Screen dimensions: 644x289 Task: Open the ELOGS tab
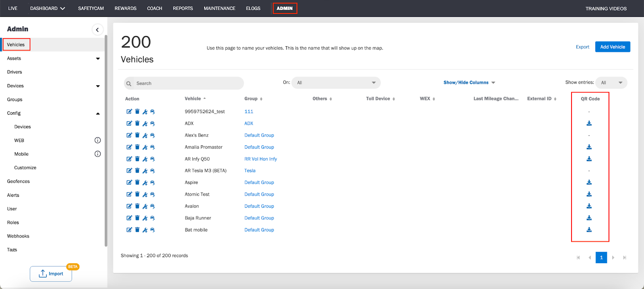[x=253, y=8]
